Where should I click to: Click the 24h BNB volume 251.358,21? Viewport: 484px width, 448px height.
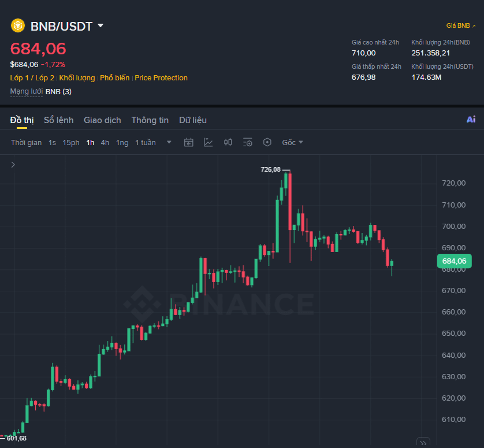coord(430,53)
